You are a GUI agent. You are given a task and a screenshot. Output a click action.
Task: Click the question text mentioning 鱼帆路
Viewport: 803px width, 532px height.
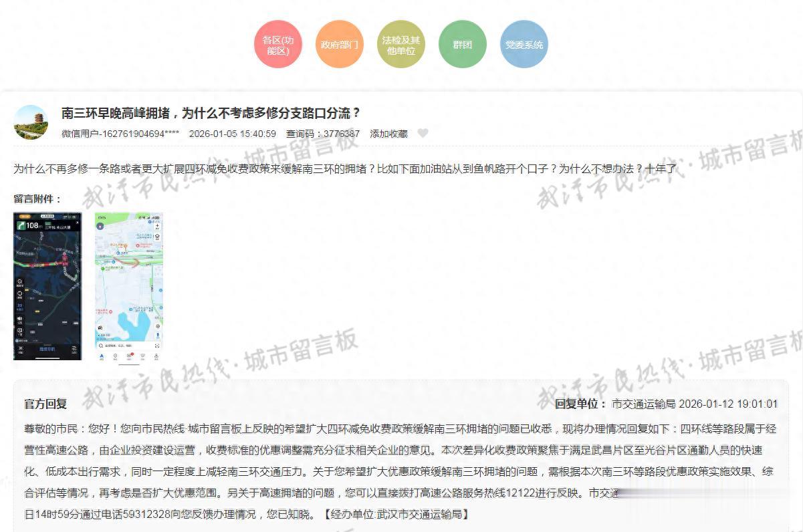[345, 169]
